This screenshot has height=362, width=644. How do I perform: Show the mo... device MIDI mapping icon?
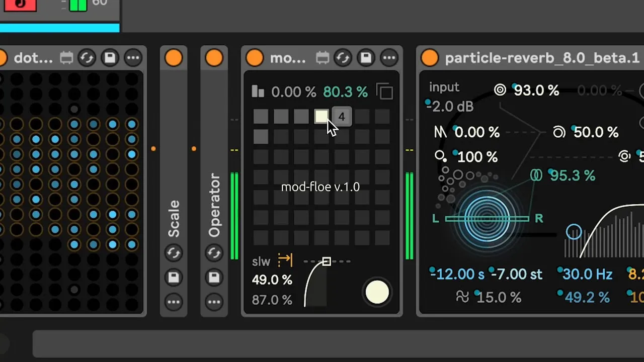323,58
